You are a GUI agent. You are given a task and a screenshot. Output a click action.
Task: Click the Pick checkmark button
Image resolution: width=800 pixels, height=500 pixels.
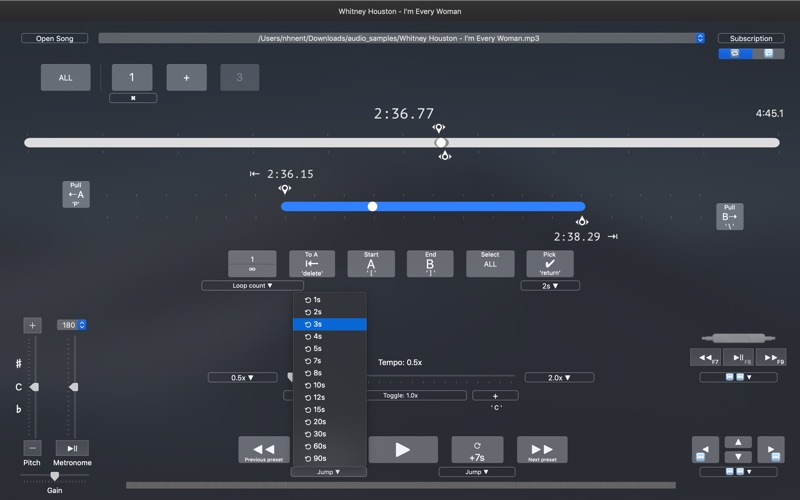click(x=549, y=264)
